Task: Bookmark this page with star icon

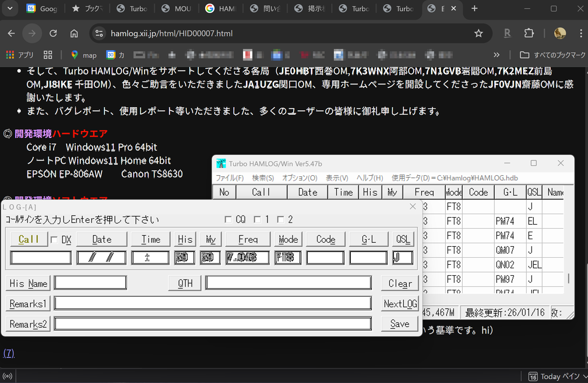Action: click(x=478, y=33)
